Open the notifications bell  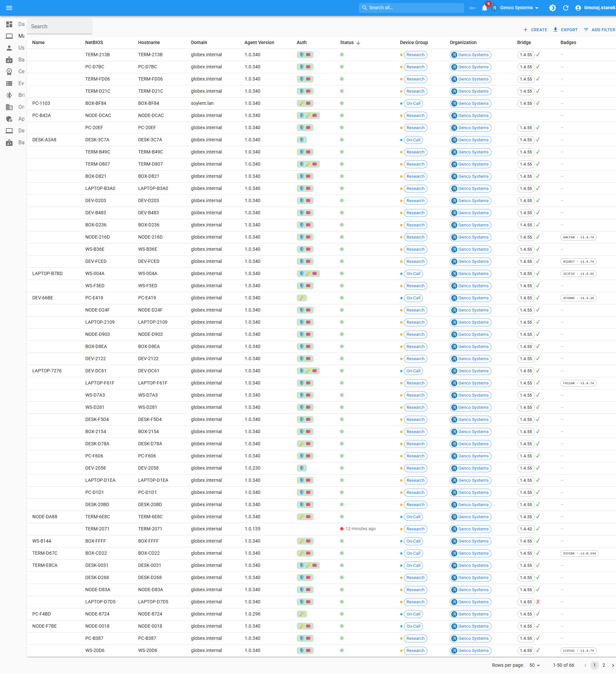484,8
